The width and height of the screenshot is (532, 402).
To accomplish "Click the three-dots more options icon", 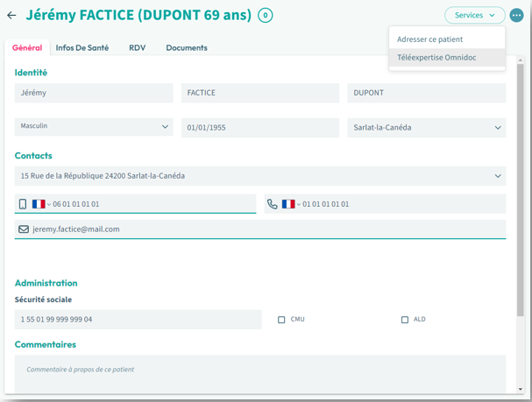I will (516, 16).
